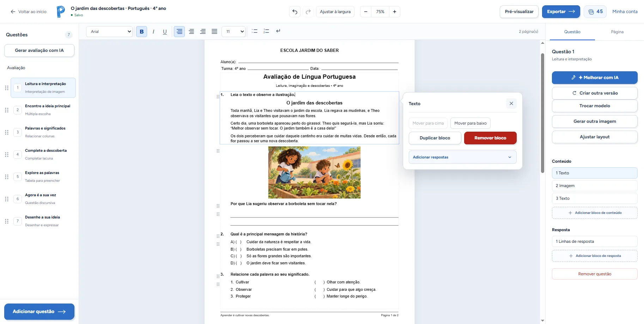Click the vertical page scrollbar

pos(542,113)
